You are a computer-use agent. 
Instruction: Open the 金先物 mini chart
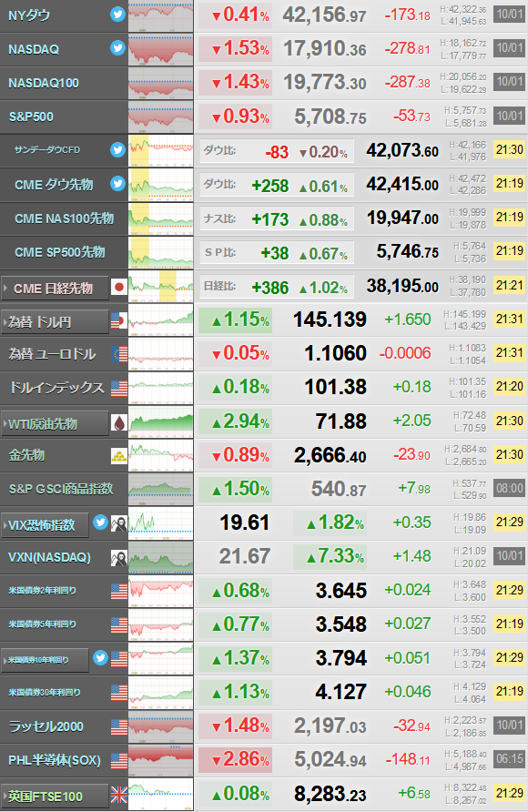pos(160,455)
